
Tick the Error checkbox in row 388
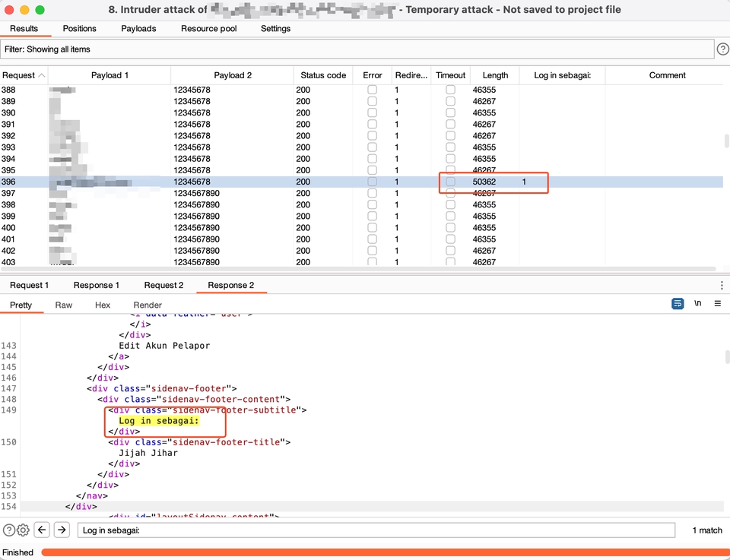click(x=372, y=90)
